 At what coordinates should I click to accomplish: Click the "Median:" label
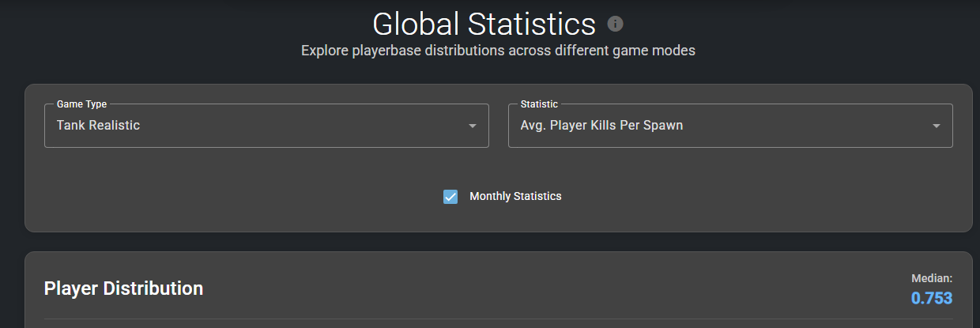pyautogui.click(x=932, y=278)
